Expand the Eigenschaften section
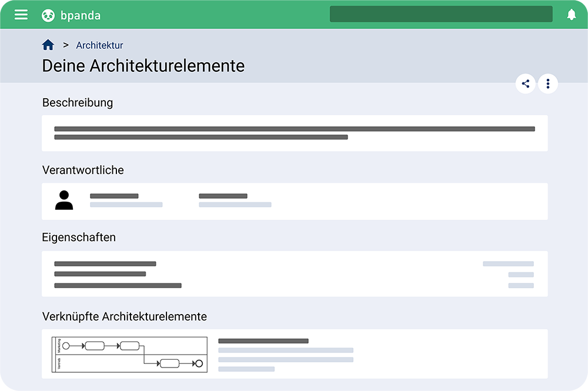 click(x=78, y=238)
